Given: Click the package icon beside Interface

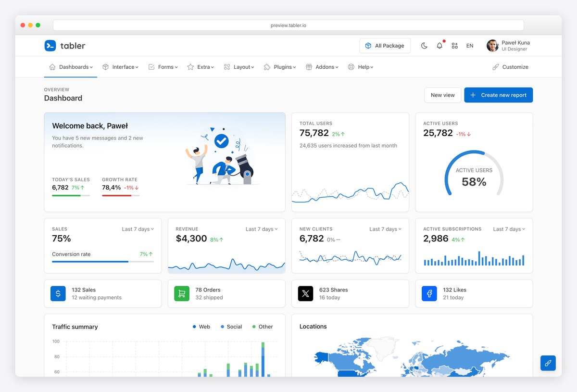Looking at the screenshot, I should point(106,67).
